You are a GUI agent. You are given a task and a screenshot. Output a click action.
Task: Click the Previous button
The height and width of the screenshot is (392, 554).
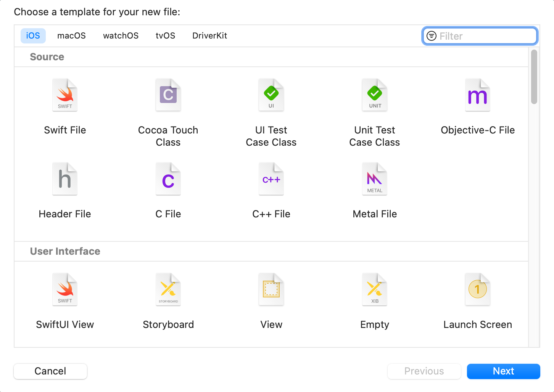(424, 371)
